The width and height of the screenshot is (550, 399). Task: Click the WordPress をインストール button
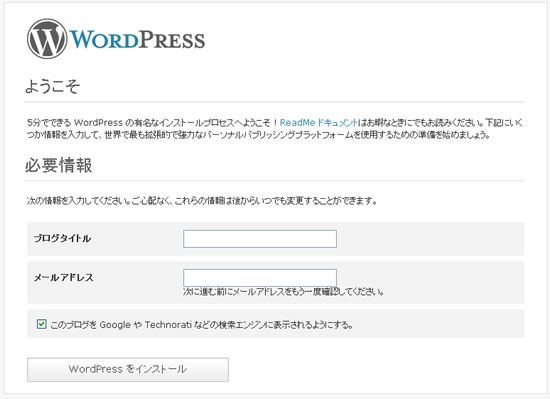coord(128,370)
